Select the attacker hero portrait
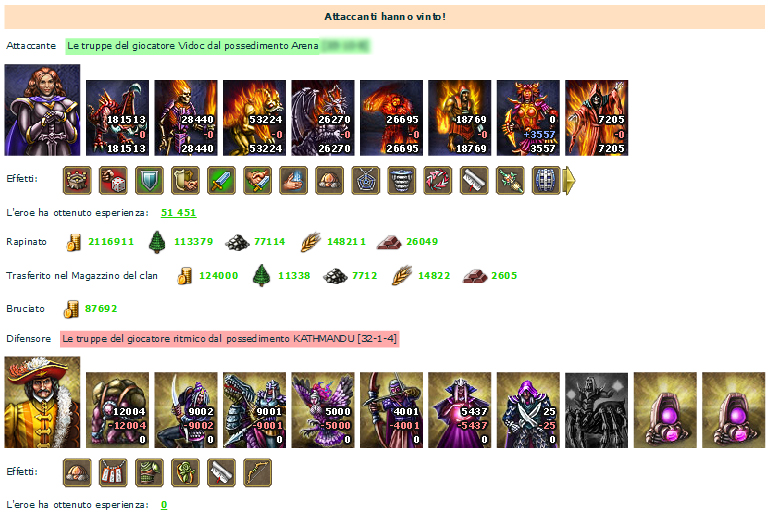This screenshot has height=516, width=768. point(42,110)
